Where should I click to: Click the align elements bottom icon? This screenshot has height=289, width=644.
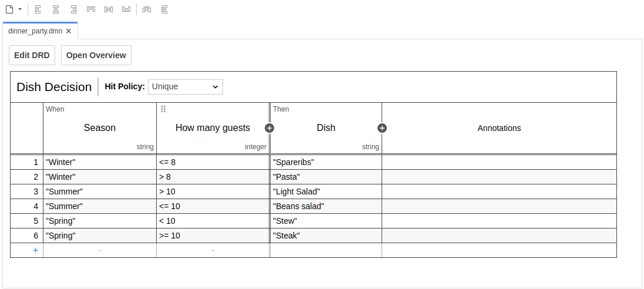coord(126,9)
